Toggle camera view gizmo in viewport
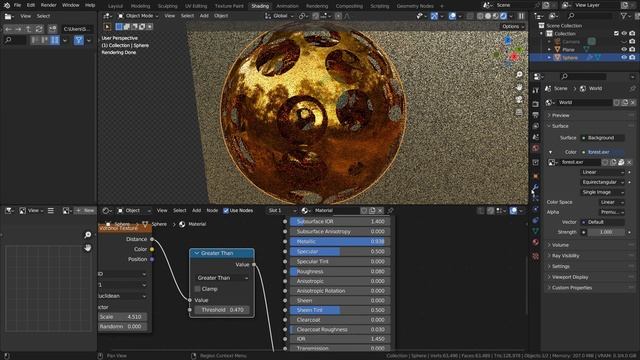This screenshot has height=360, width=640. coord(519,100)
